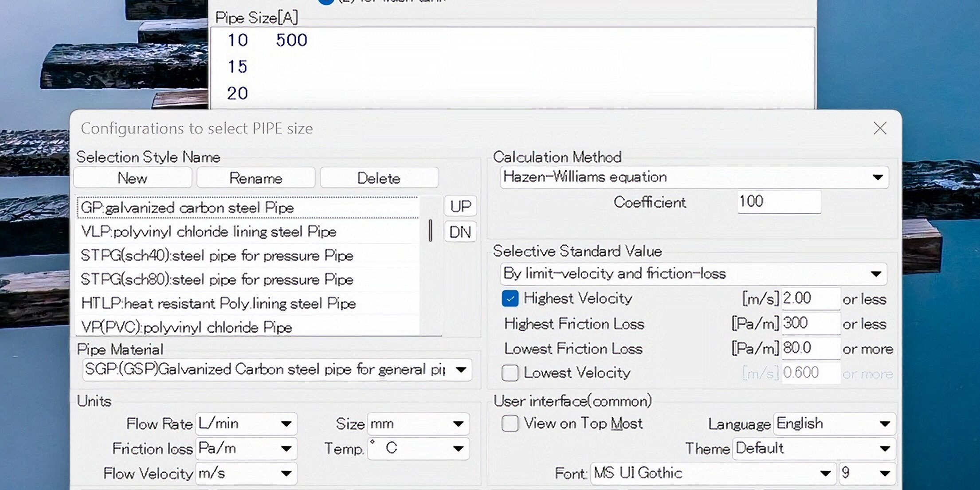The height and width of the screenshot is (490, 980).
Task: Select pipe size 15 in background window
Action: (x=238, y=67)
